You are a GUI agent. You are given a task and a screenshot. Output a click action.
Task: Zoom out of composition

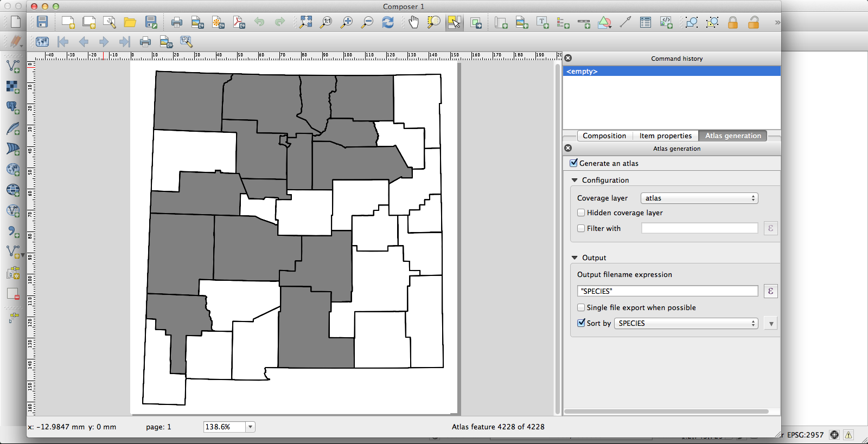(x=367, y=22)
